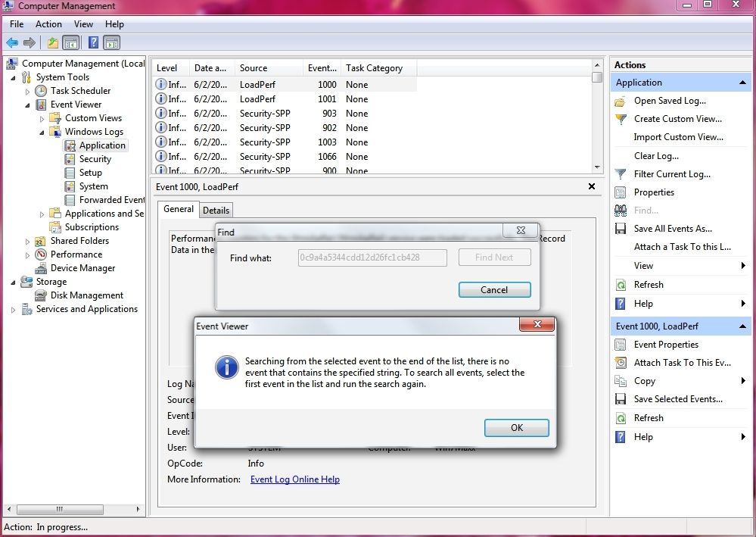The height and width of the screenshot is (537, 756).
Task: Click the Find what text field
Action: pyautogui.click(x=372, y=258)
